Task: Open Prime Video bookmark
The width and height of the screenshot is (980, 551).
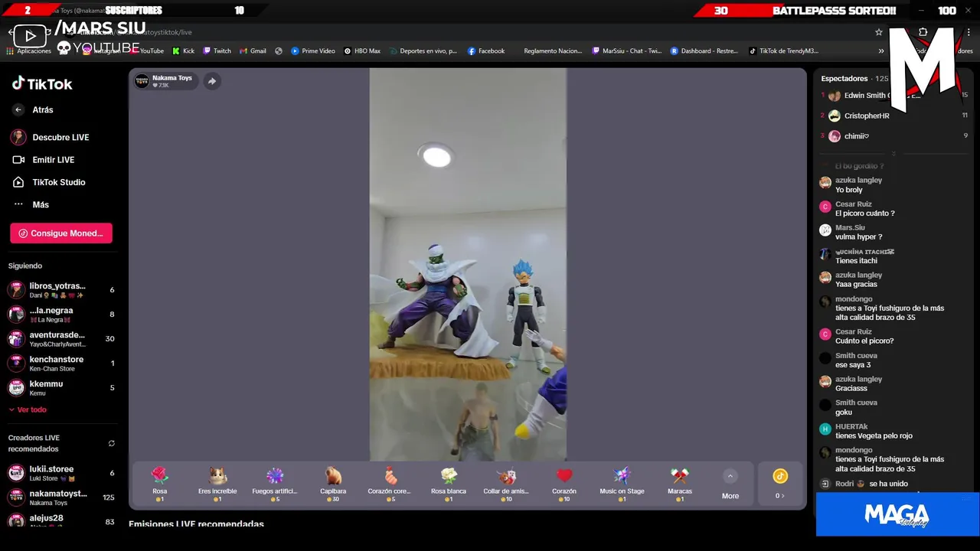Action: pyautogui.click(x=313, y=51)
